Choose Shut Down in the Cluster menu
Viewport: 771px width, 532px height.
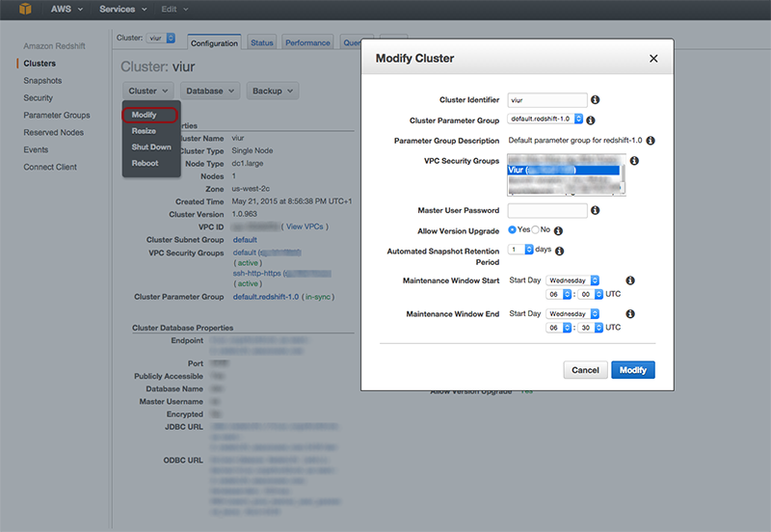151,147
